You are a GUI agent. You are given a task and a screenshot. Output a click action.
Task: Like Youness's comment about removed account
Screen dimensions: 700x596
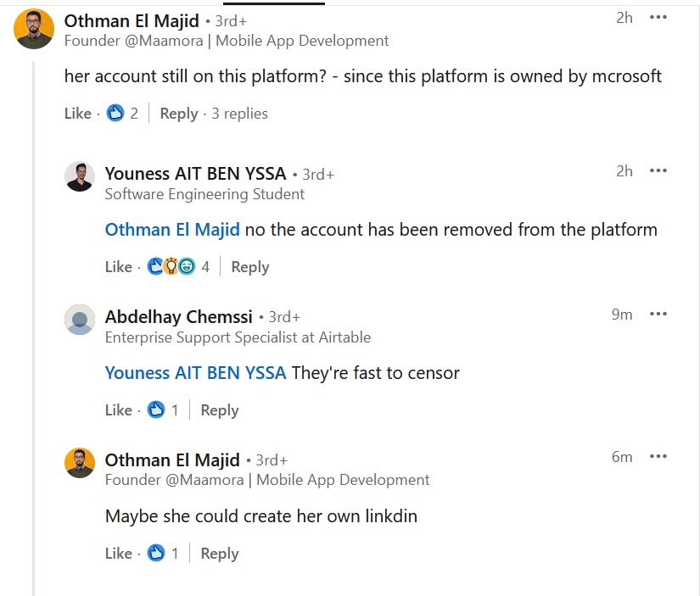(x=118, y=267)
